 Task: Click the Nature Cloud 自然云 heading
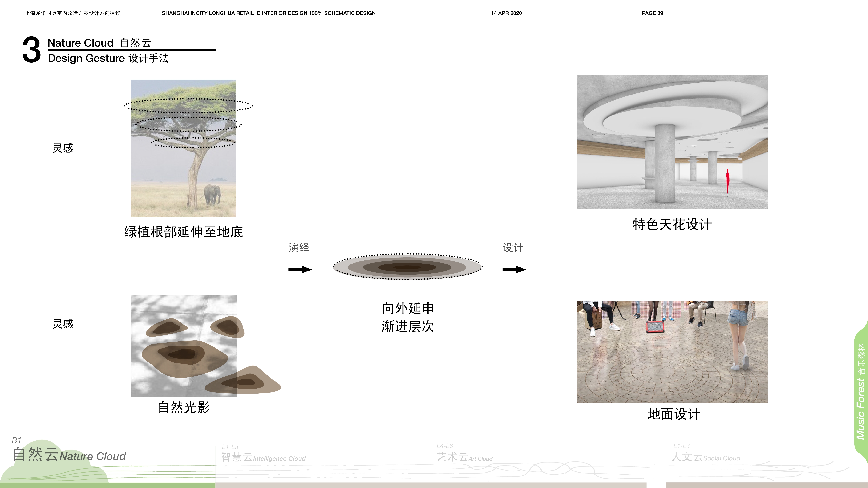coord(99,43)
